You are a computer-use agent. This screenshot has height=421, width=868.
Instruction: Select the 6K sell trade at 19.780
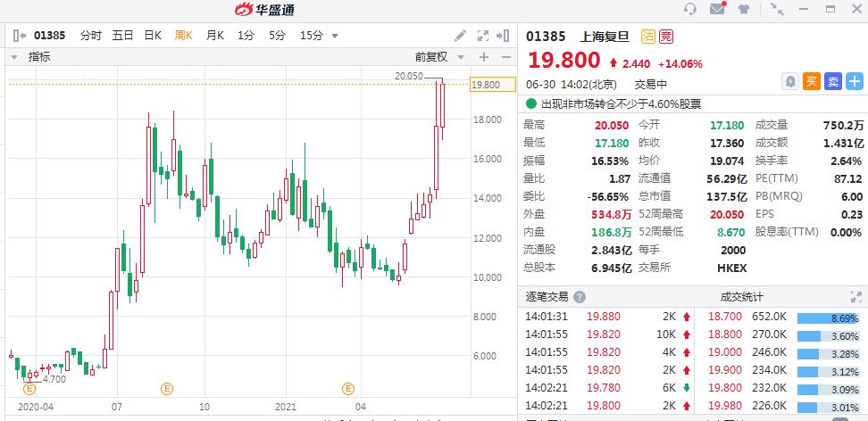click(x=606, y=387)
